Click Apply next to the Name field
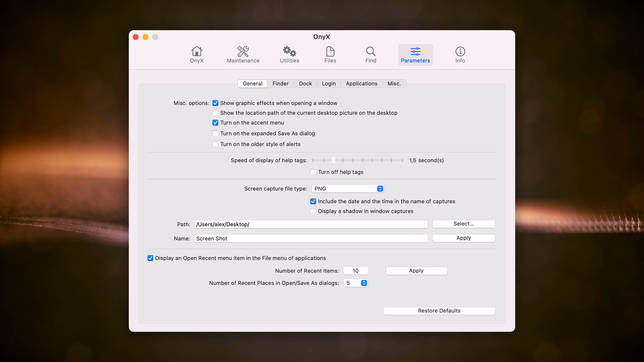Viewport: 644px width, 362px height. click(x=464, y=238)
